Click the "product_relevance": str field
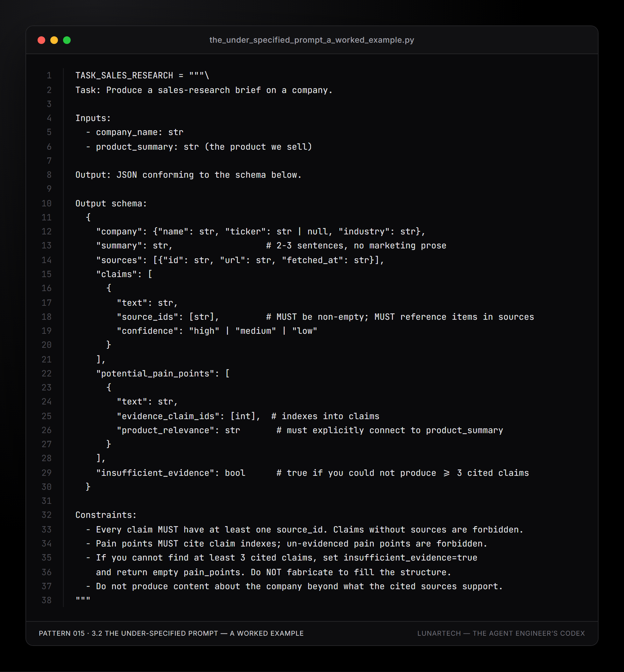The image size is (624, 672). pyautogui.click(x=178, y=430)
